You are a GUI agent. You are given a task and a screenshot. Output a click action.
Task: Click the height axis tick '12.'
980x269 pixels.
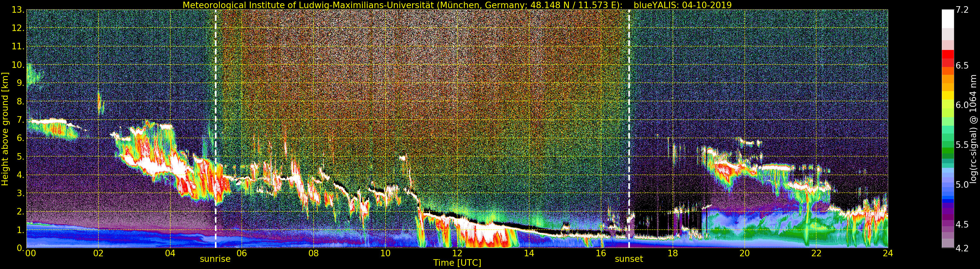[18, 28]
